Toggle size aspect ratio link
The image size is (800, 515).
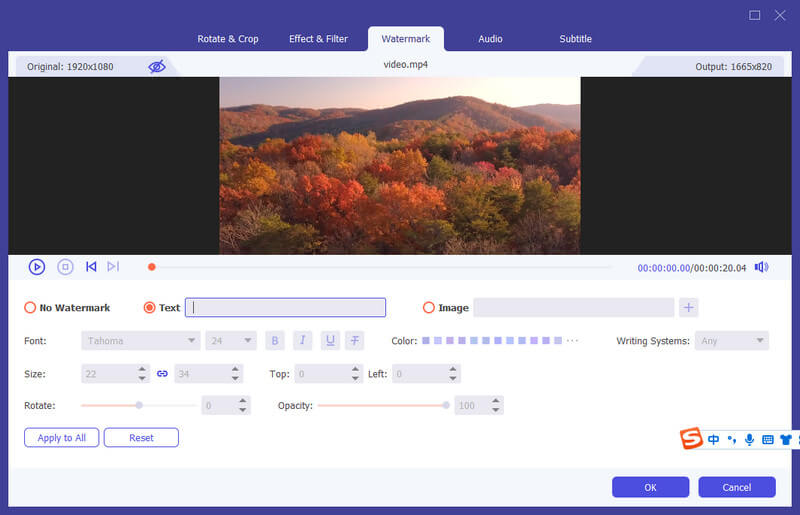[x=162, y=374]
